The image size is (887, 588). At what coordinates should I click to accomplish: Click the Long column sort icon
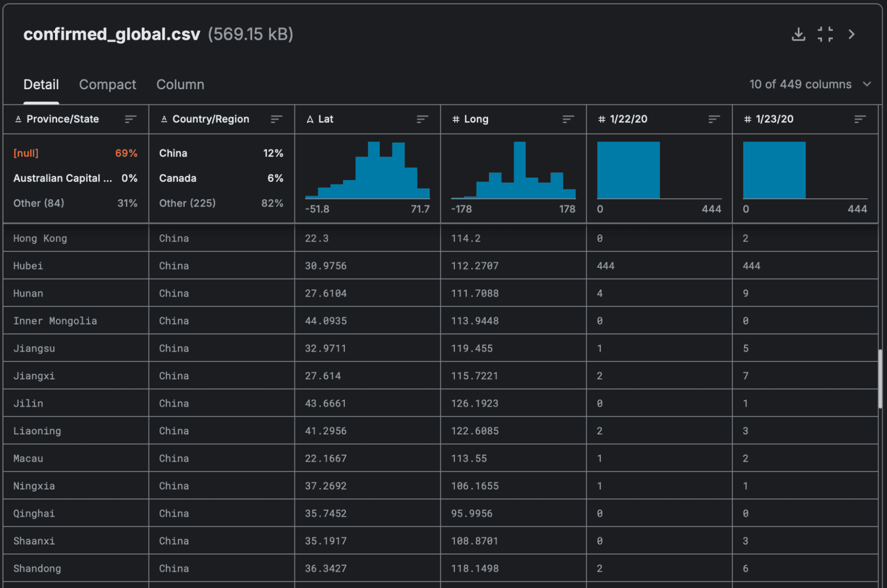tap(568, 119)
